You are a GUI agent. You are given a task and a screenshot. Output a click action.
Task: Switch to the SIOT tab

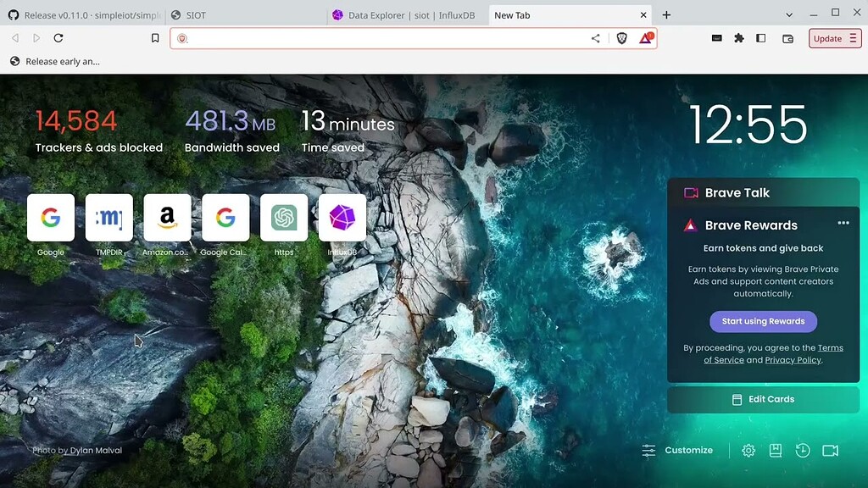coord(244,15)
